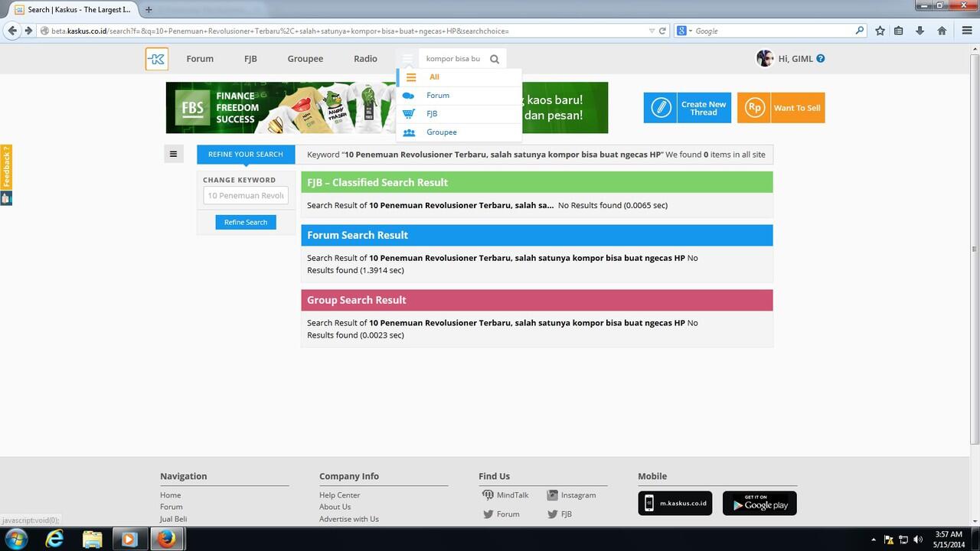This screenshot has height=551, width=980.
Task: Reload the page with the refresh icon
Action: (662, 31)
